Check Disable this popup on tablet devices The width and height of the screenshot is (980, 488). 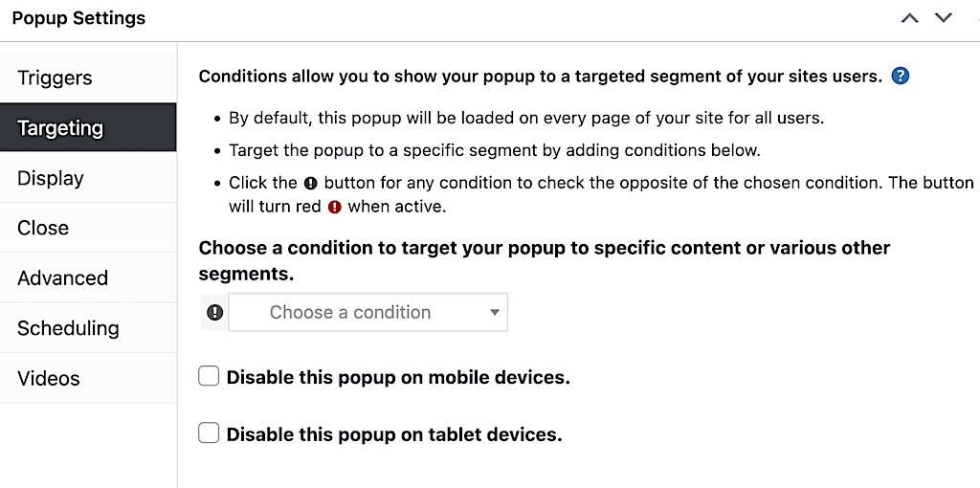pyautogui.click(x=209, y=433)
